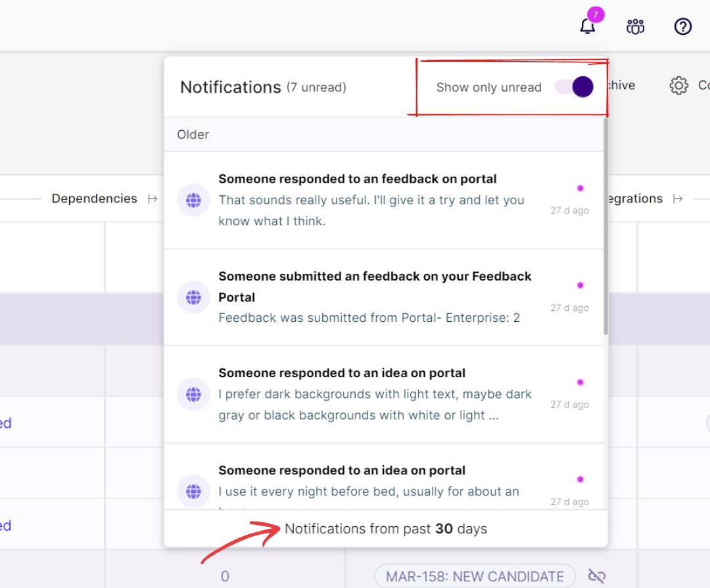Screen dimensions: 710x588
Task: Open notifications via the bell icon
Action: click(x=587, y=27)
